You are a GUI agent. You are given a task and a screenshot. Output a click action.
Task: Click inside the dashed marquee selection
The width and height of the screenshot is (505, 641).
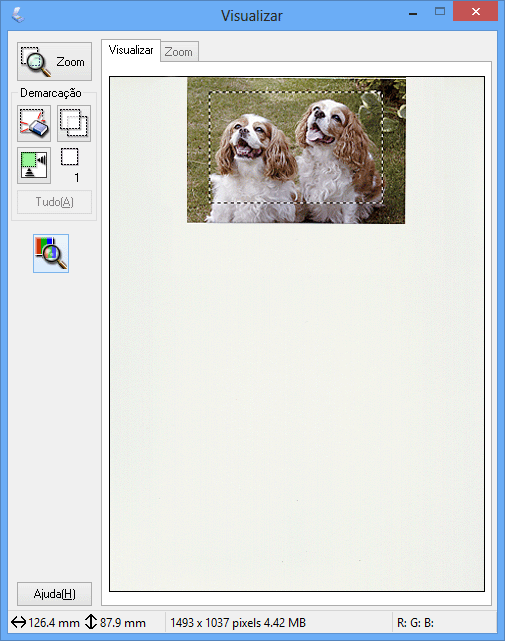click(x=296, y=147)
